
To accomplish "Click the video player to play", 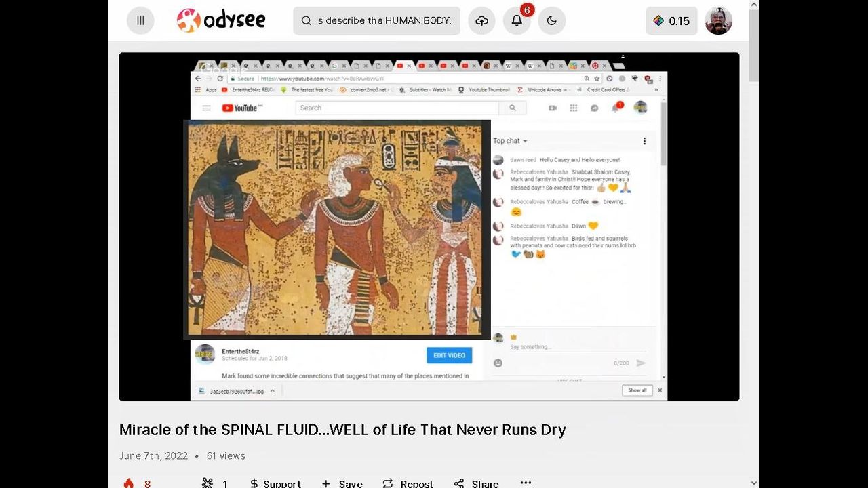I will pos(429,226).
